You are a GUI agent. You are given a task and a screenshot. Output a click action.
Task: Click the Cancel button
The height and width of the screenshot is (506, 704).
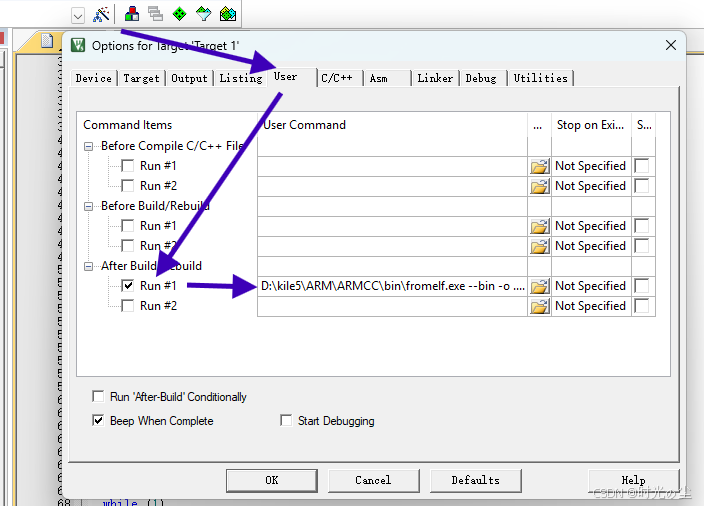coord(374,480)
